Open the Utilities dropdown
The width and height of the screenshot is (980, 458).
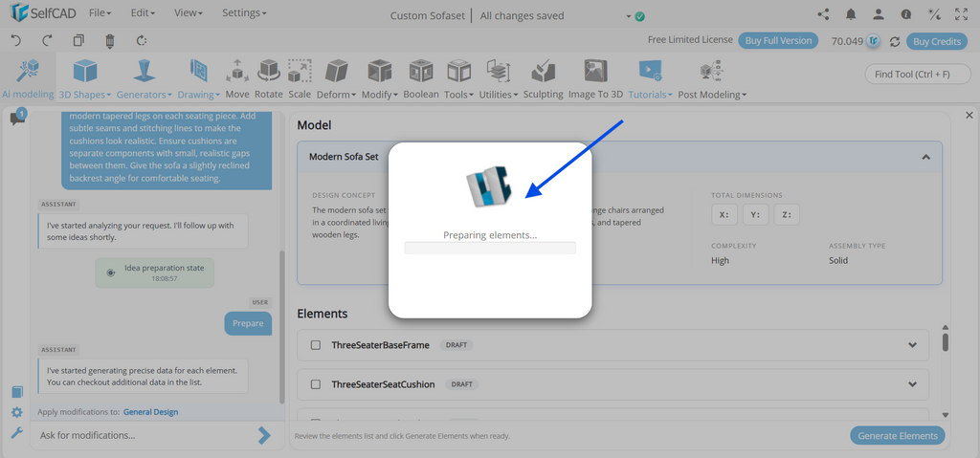click(498, 78)
